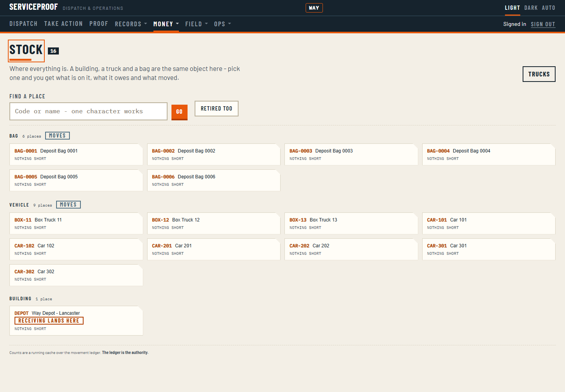Screen dimensions: 565x392
Task: Select the "6 places" bag count
Action: (32, 136)
